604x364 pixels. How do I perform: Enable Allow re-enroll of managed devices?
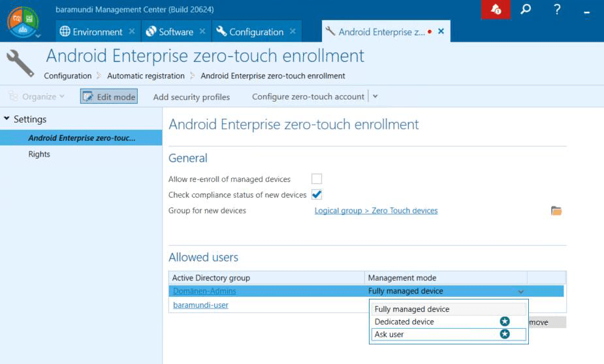pos(317,179)
